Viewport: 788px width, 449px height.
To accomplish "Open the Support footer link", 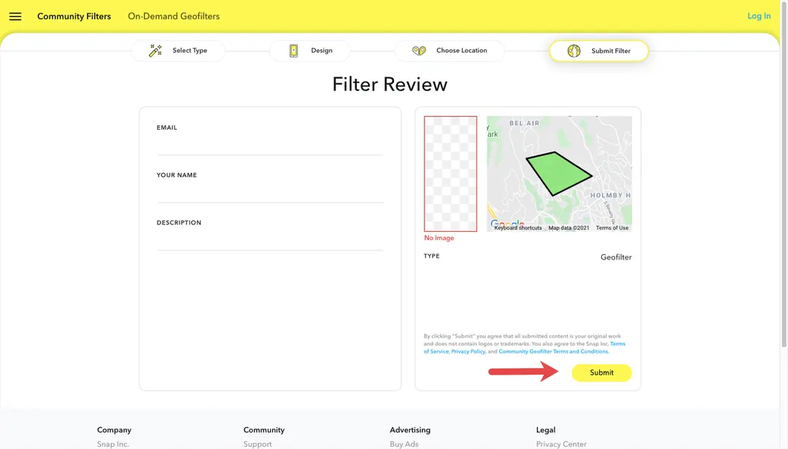I will pyautogui.click(x=257, y=444).
